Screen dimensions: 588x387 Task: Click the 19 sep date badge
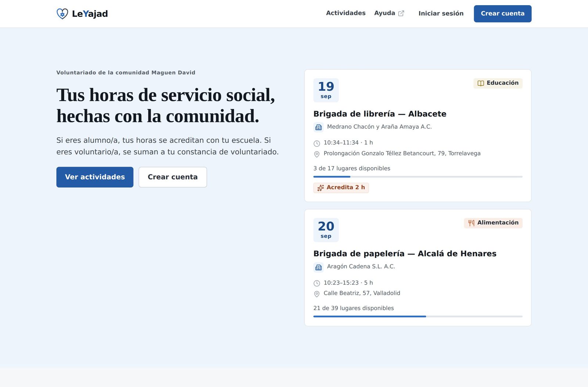pos(326,90)
